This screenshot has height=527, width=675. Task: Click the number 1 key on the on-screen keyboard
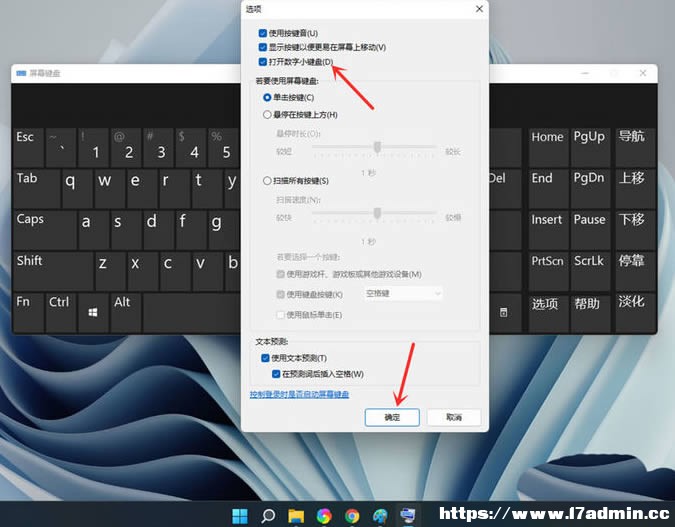(x=93, y=147)
